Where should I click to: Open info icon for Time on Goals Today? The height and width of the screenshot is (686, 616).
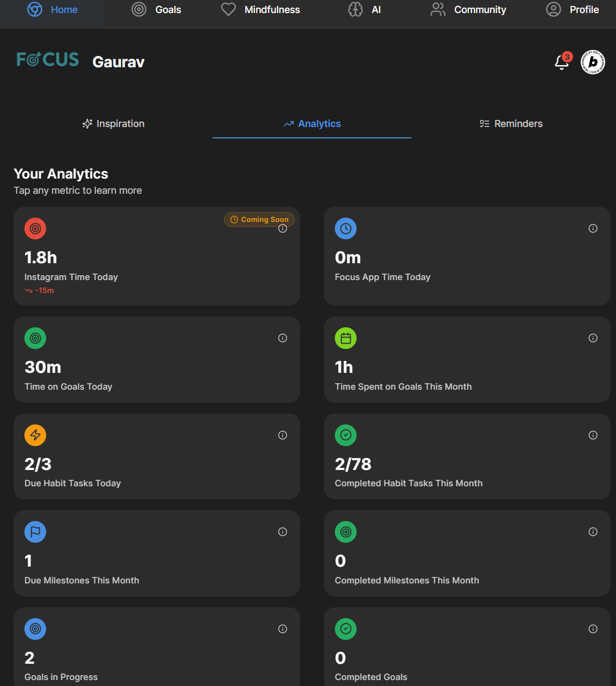(x=282, y=338)
